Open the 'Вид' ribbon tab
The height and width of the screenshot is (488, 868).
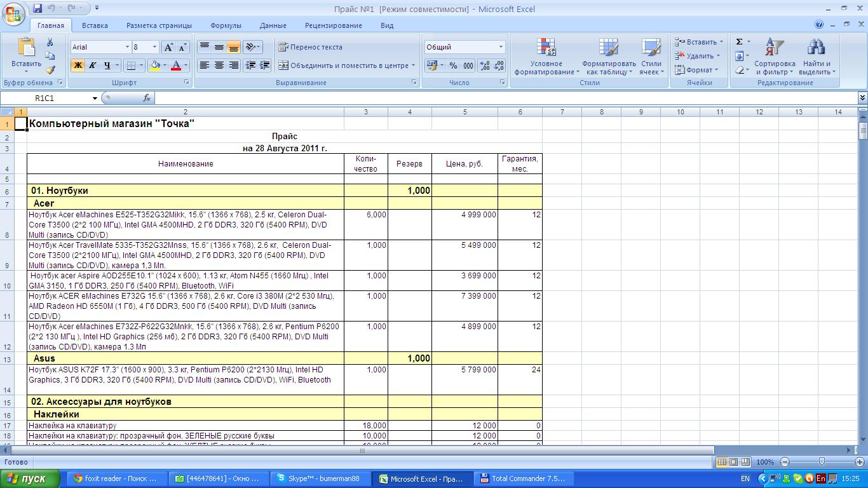point(387,25)
